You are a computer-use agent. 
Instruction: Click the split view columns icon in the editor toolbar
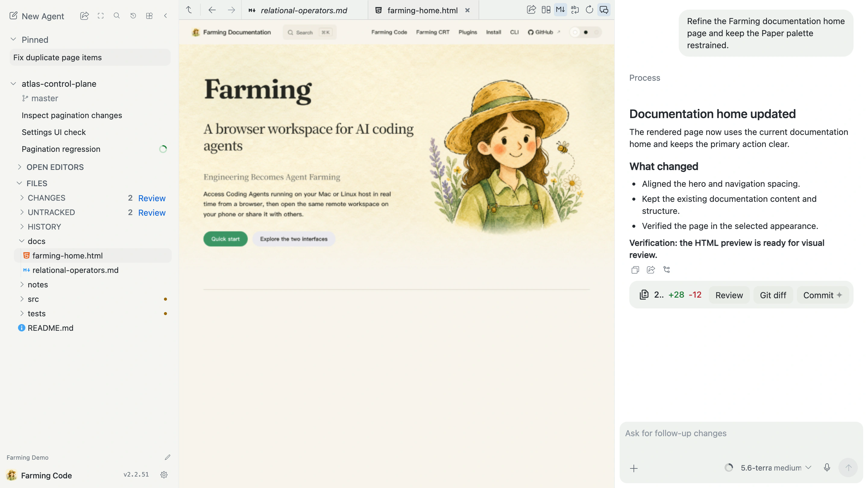(x=546, y=10)
